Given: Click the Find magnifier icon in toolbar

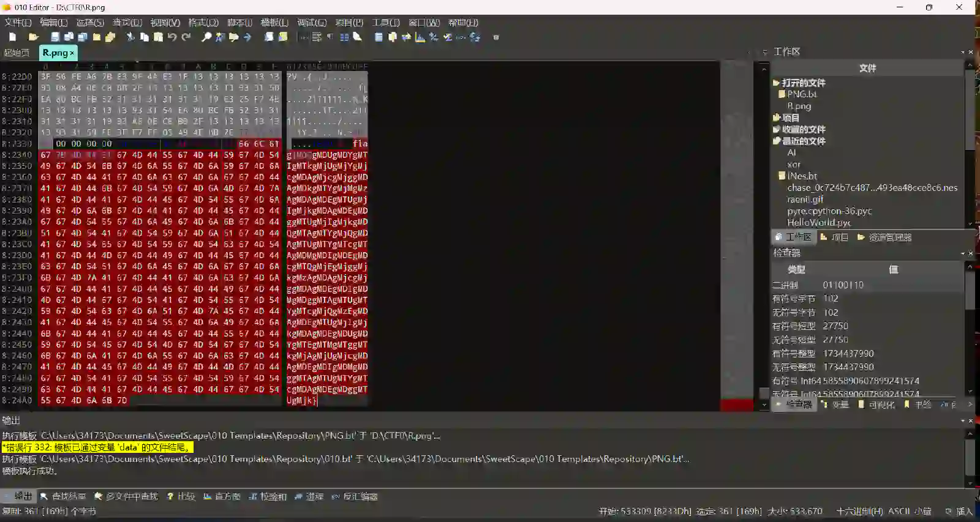Looking at the screenshot, I should tap(206, 37).
